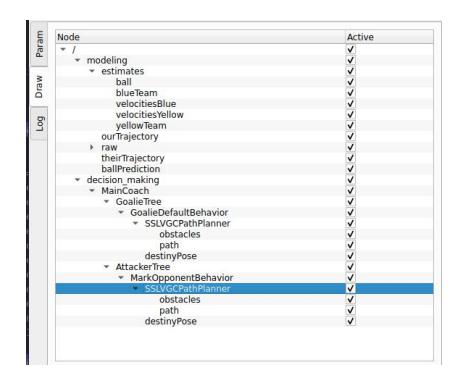Collapse the root / node

click(63, 49)
